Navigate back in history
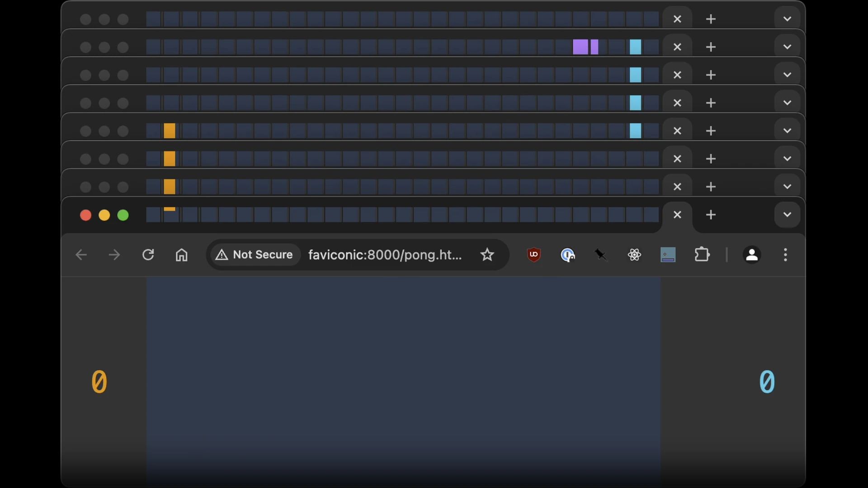Viewport: 868px width, 488px height. point(81,255)
